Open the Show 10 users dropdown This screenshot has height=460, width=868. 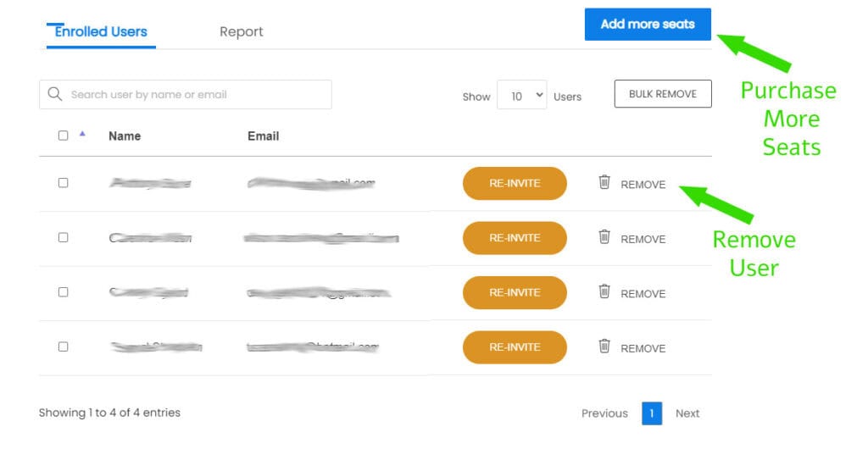coord(521,95)
